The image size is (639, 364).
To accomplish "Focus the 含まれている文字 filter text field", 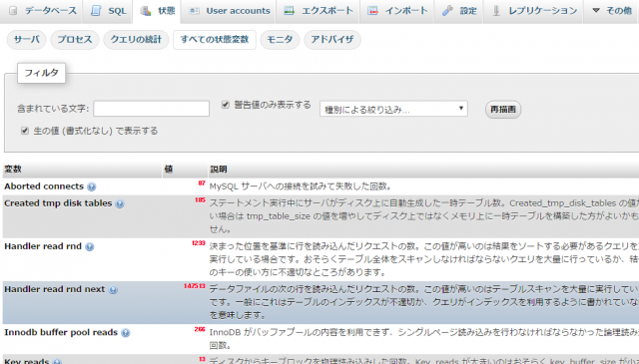I will click(x=151, y=109).
